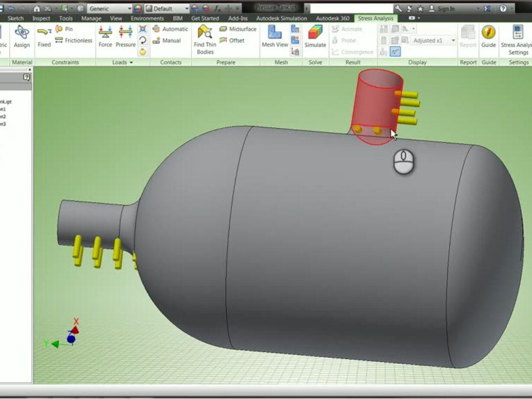Open Stress Analysis Settings
This screenshot has width=532, height=399.
click(518, 37)
